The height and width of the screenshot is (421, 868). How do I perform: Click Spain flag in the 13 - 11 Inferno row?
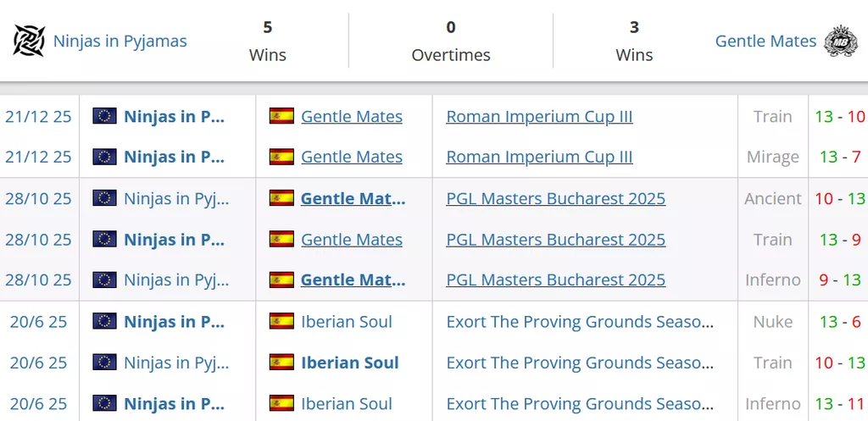[x=281, y=403]
